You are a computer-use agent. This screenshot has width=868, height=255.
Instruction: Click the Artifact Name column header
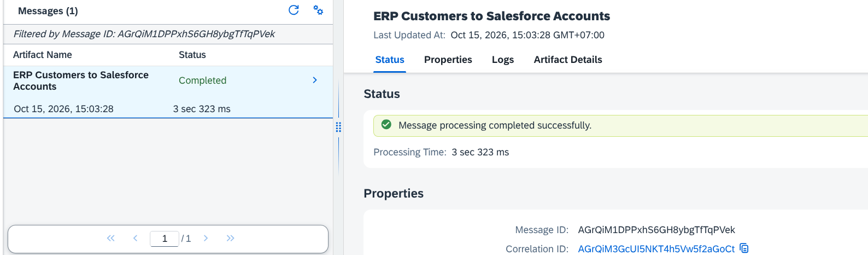(43, 55)
